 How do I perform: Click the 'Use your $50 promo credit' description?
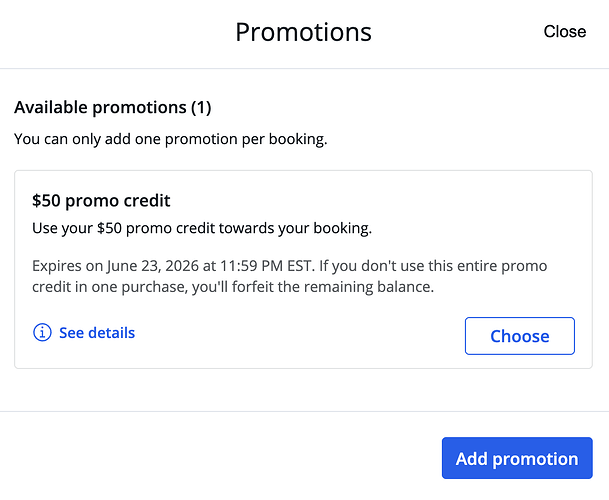(x=201, y=228)
